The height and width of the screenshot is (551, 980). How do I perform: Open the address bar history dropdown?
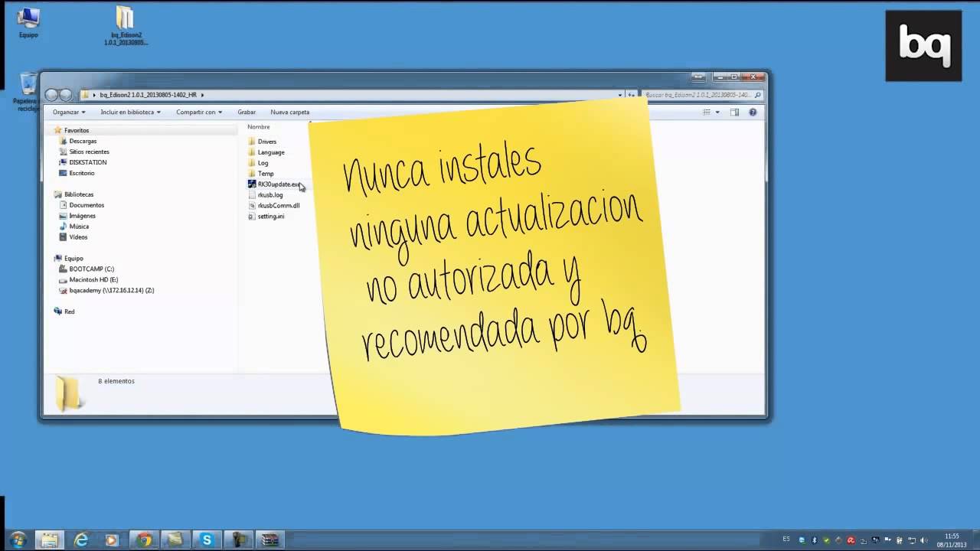click(620, 95)
